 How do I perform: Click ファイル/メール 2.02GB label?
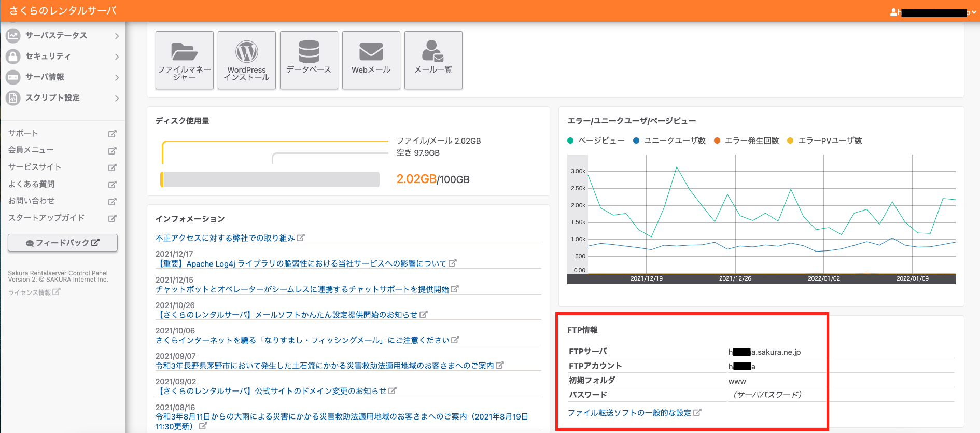tap(439, 141)
